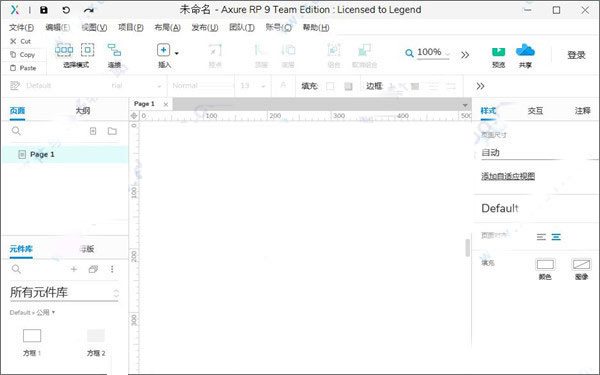Open the Insert (插入) dropdown arrow
Image resolution: width=600 pixels, height=375 pixels.
point(176,53)
